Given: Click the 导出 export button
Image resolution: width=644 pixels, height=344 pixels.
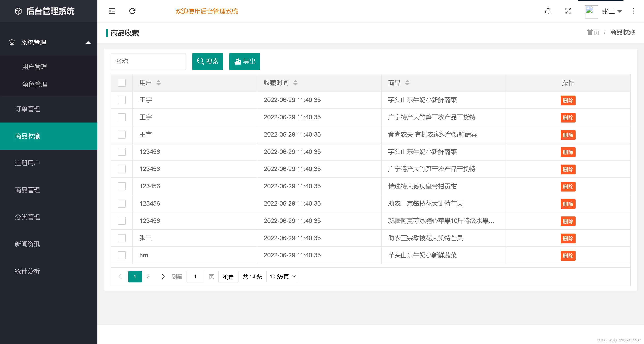Looking at the screenshot, I should tap(245, 61).
